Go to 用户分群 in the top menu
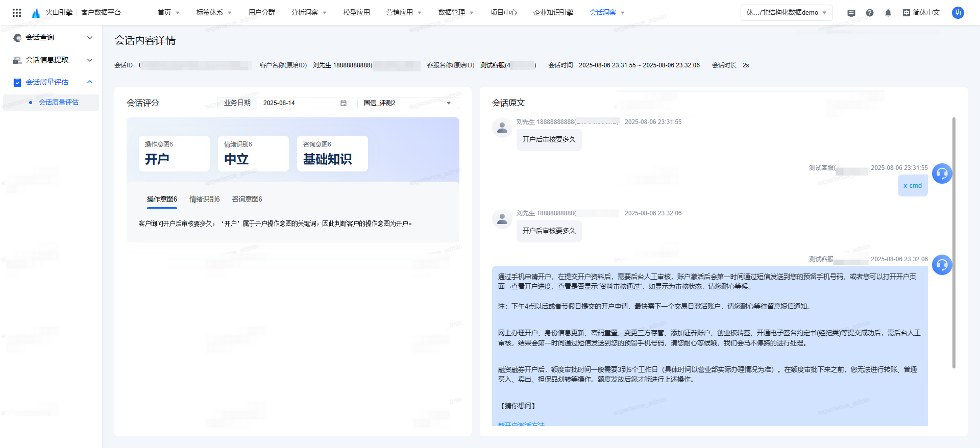Viewport: 980px width, 448px height. 262,13
